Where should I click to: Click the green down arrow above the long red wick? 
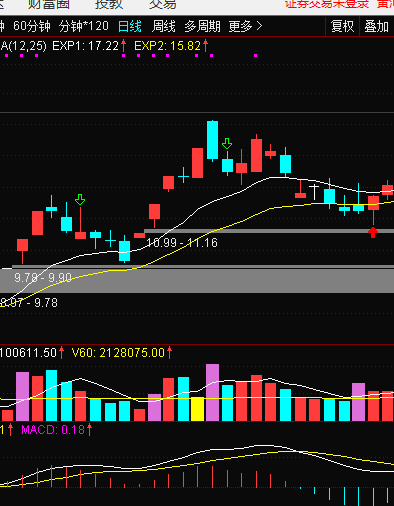[80, 200]
